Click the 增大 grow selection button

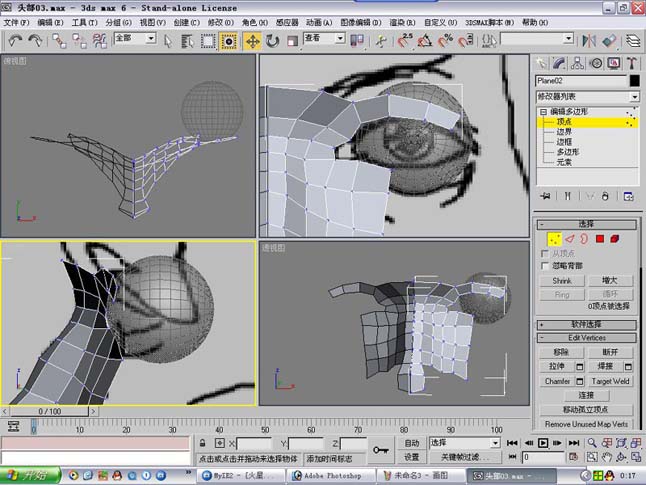610,281
